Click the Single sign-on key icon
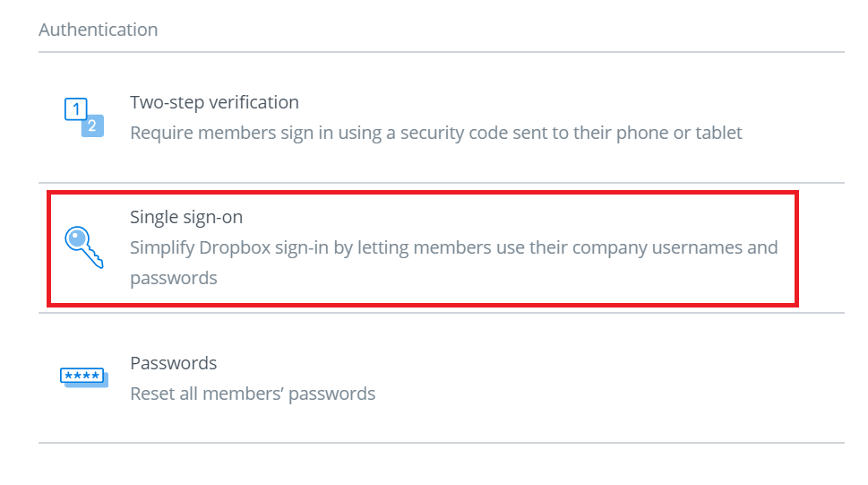The image size is (868, 485). 84,247
